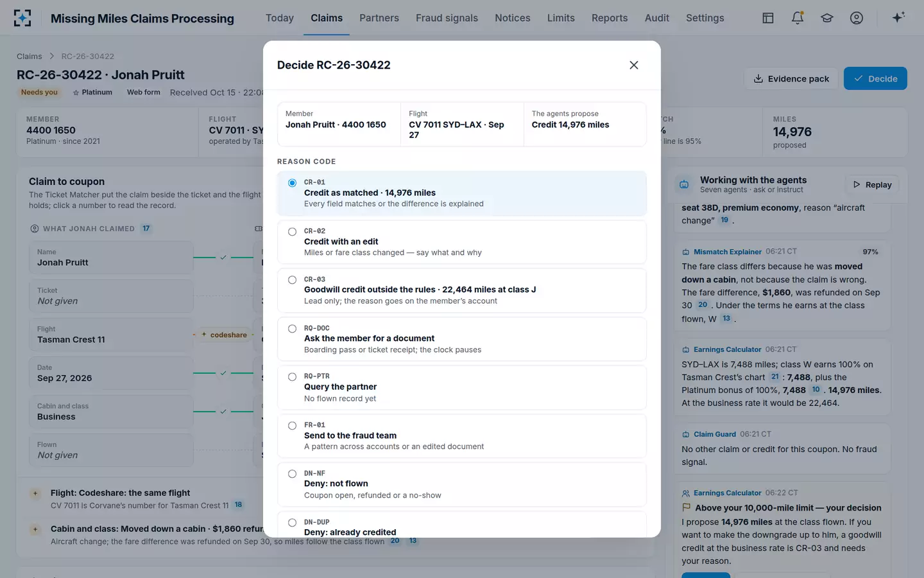This screenshot has width=924, height=578.
Task: Open the user profile icon
Action: point(857,18)
